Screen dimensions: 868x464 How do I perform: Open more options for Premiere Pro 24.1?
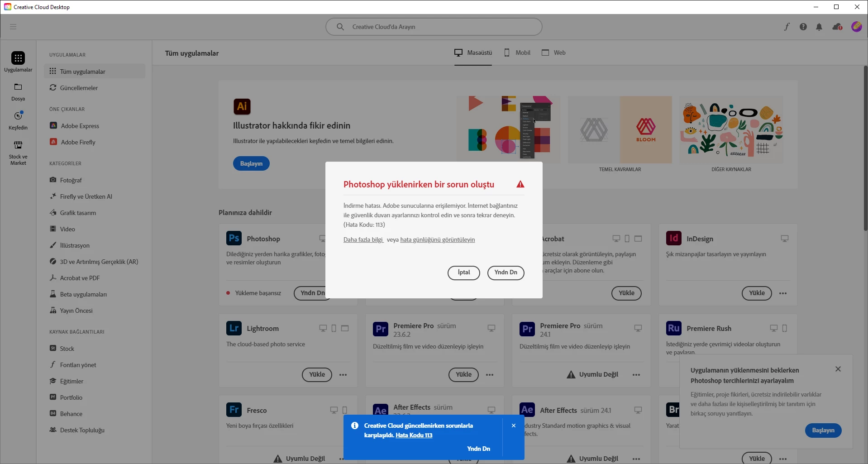pyautogui.click(x=636, y=375)
